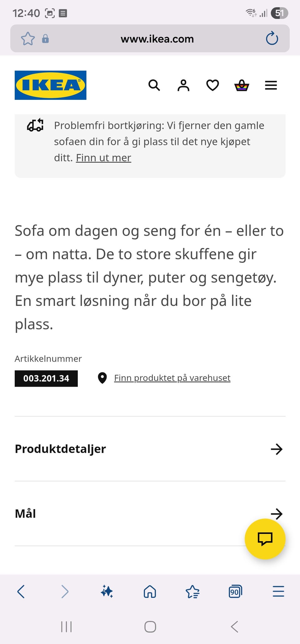Viewport: 300px width, 644px height.
Task: Open the favorites heart icon
Action: (x=212, y=85)
